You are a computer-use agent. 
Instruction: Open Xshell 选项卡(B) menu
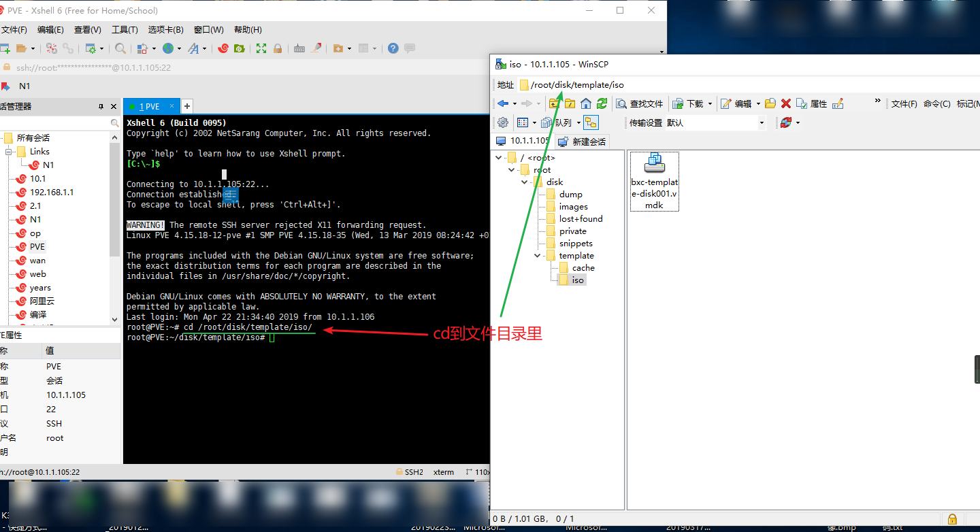point(166,30)
